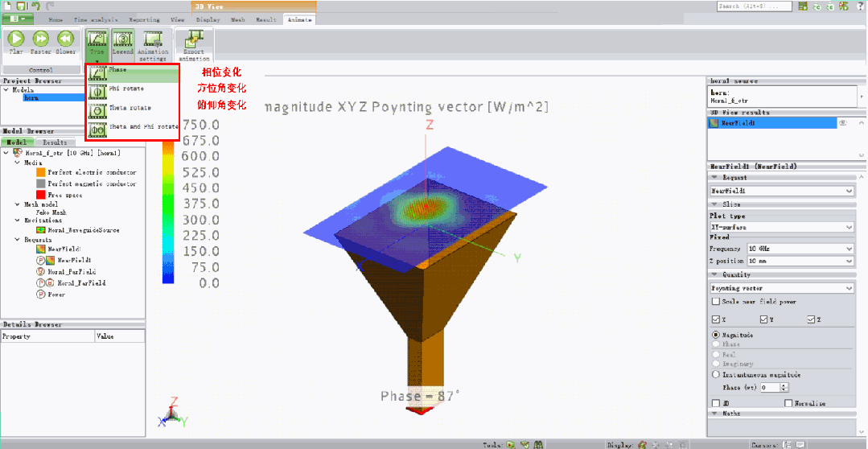Click the Export animation icon
This screenshot has height=449, width=868.
pyautogui.click(x=194, y=40)
